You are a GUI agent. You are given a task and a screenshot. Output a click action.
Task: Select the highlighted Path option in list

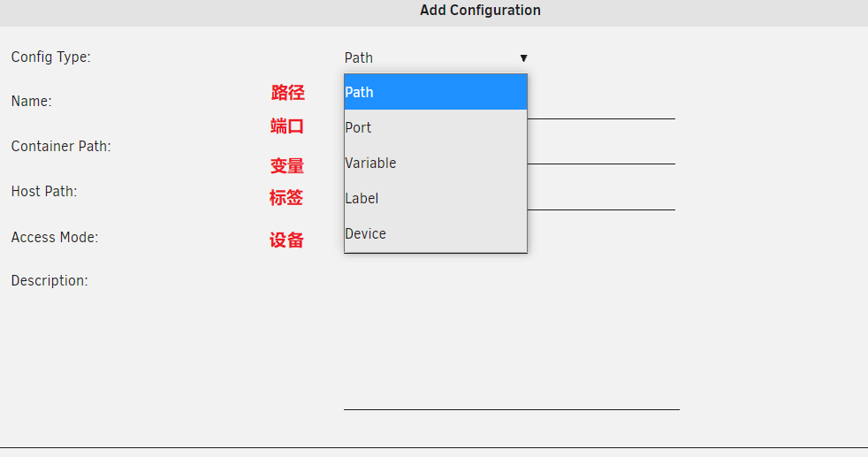[435, 92]
